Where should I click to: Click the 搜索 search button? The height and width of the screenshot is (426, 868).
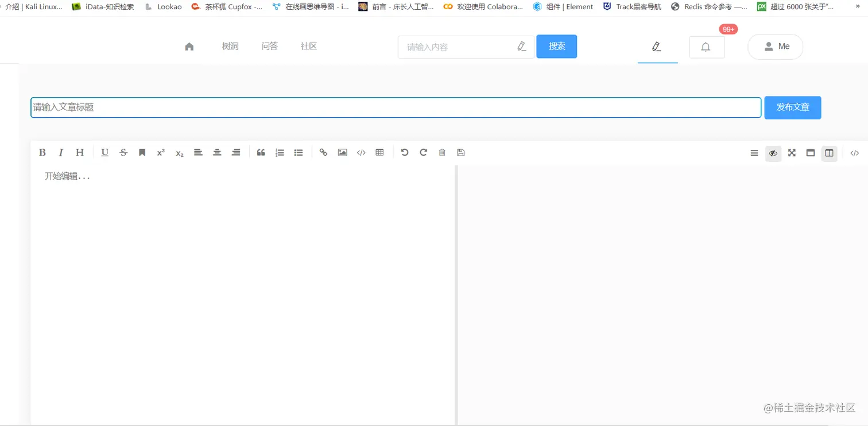click(556, 47)
